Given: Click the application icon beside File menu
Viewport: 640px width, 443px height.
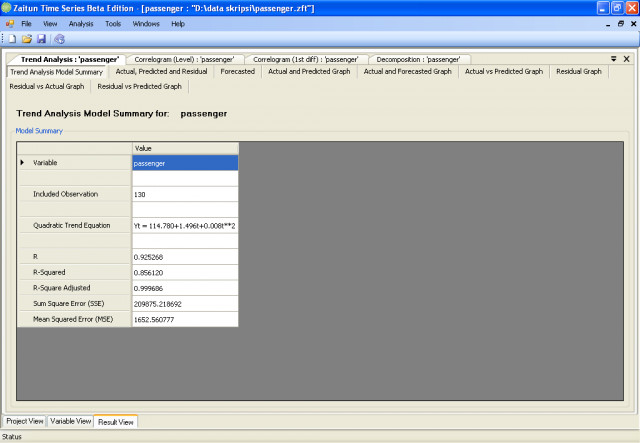Looking at the screenshot, I should tap(10, 24).
